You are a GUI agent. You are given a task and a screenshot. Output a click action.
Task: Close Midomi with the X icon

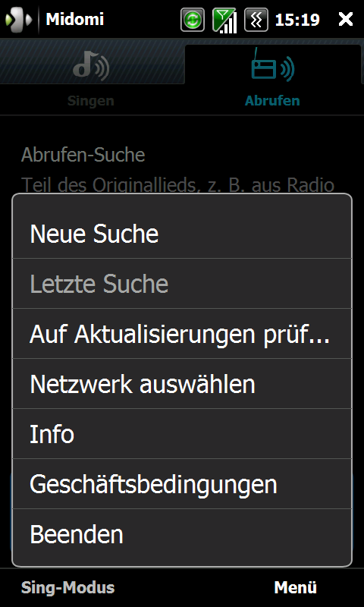point(346,19)
